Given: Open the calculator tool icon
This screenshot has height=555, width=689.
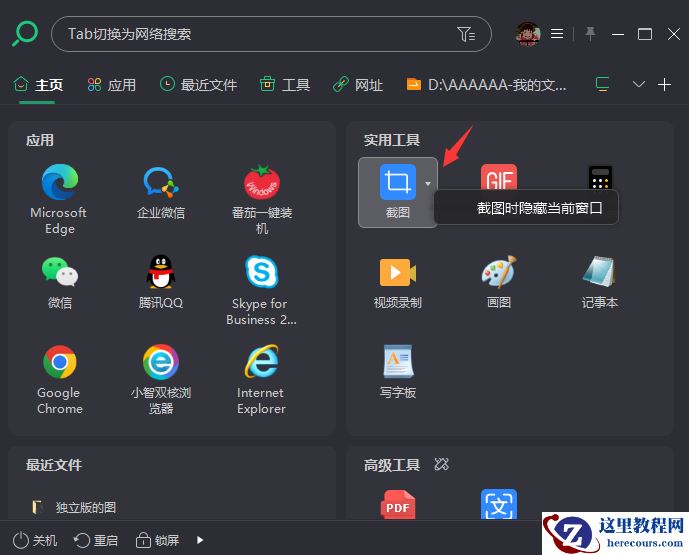Looking at the screenshot, I should 600,178.
